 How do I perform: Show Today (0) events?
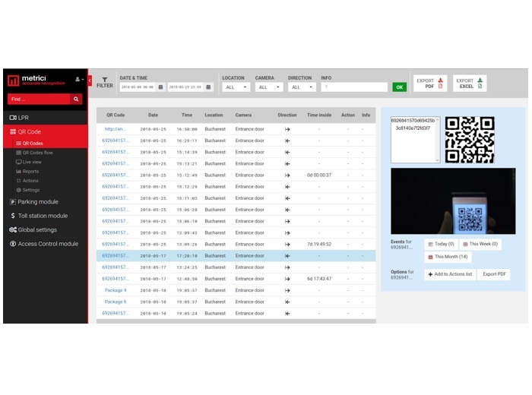pos(441,244)
